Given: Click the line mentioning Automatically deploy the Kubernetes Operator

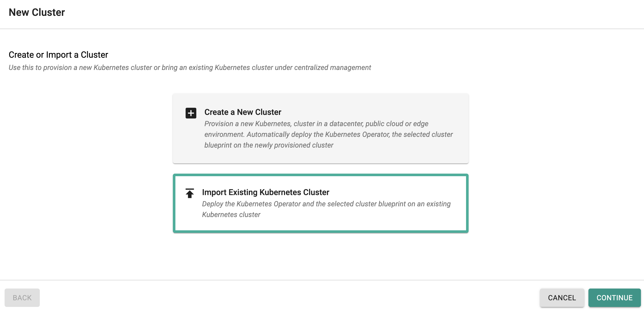Looking at the screenshot, I should pos(328,134).
